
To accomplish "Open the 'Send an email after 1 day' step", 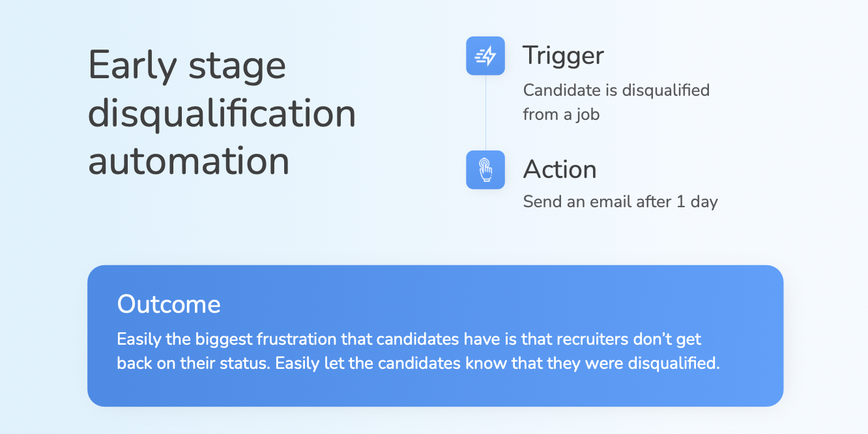I will pyautogui.click(x=620, y=202).
